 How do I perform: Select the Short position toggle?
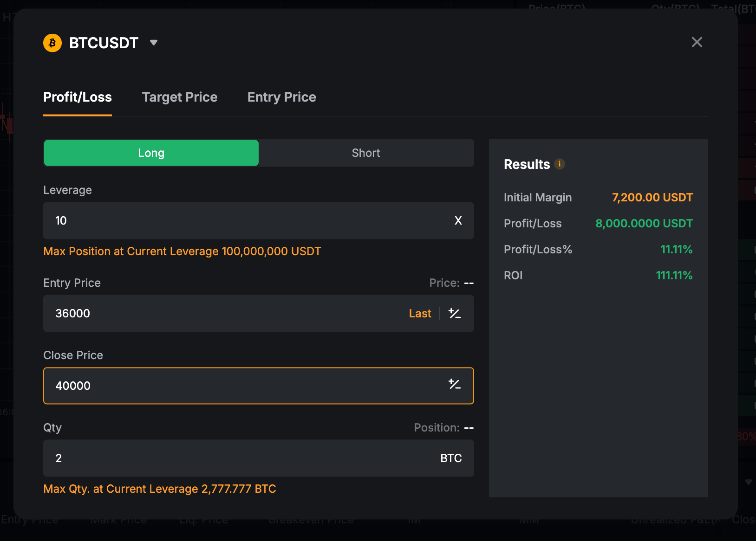point(366,153)
